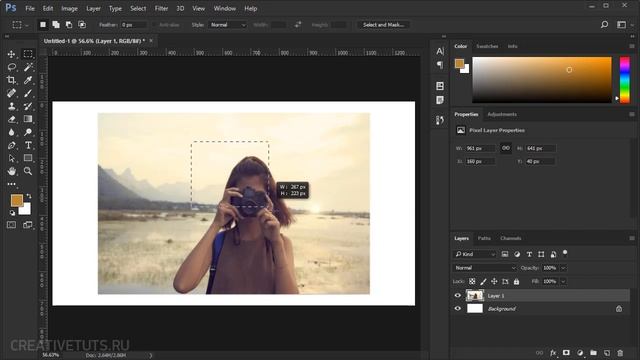Image resolution: width=640 pixels, height=360 pixels.
Task: Toggle lock position icon
Action: [x=494, y=282]
